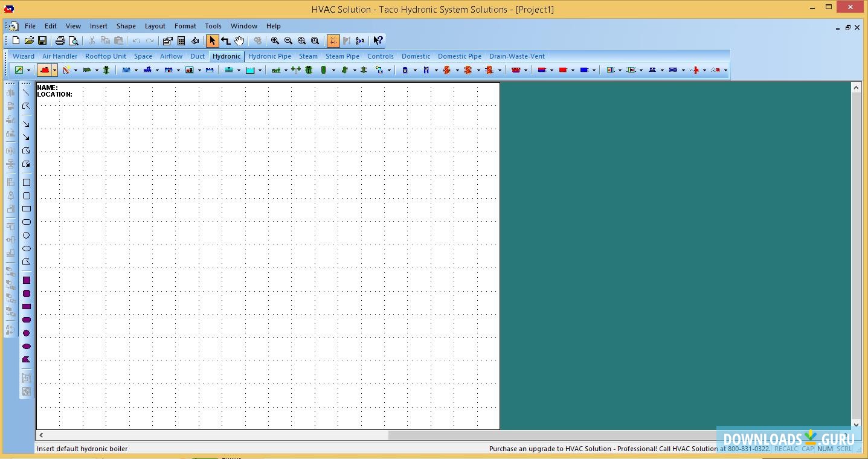Pick the straight line drawing tool

pyautogui.click(x=27, y=92)
